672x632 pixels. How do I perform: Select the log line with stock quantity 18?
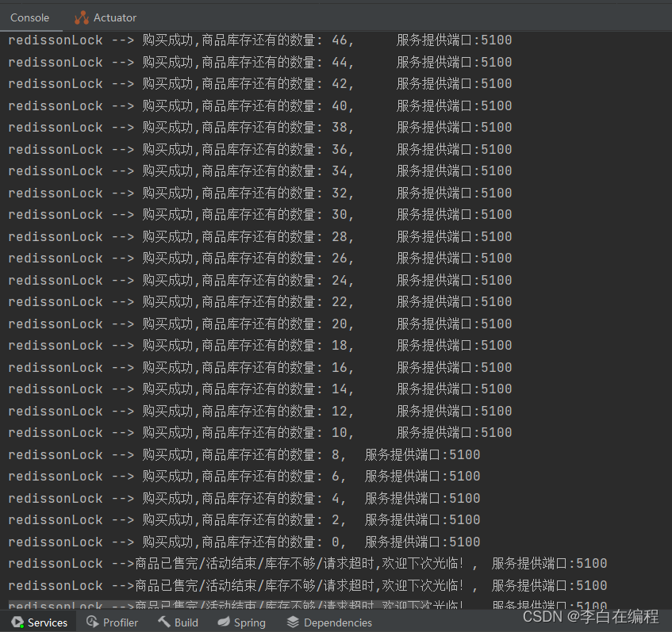(260, 346)
